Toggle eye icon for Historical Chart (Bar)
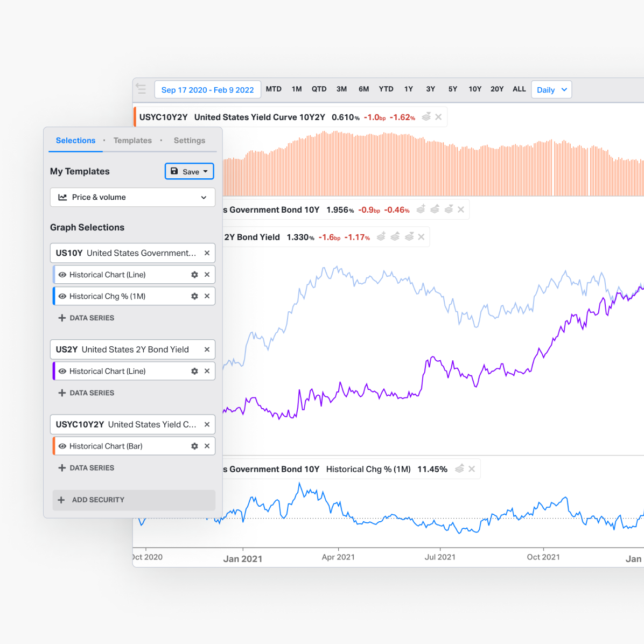The width and height of the screenshot is (644, 644). point(62,446)
